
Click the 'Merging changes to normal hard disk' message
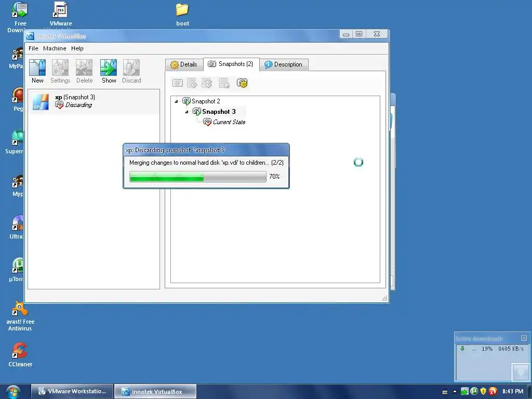pyautogui.click(x=206, y=163)
